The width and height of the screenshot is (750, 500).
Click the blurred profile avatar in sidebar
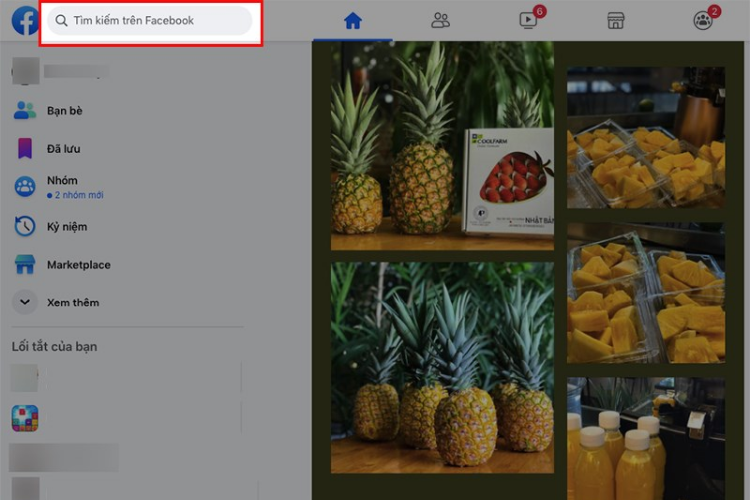pos(25,71)
